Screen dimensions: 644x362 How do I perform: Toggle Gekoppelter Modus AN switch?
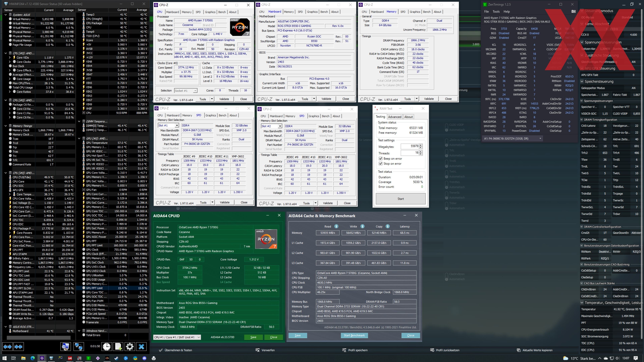point(633,88)
